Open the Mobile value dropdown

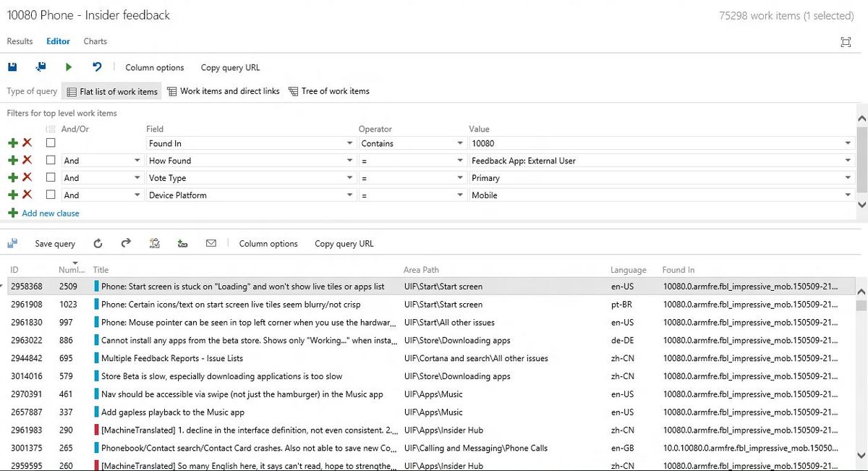(x=847, y=195)
